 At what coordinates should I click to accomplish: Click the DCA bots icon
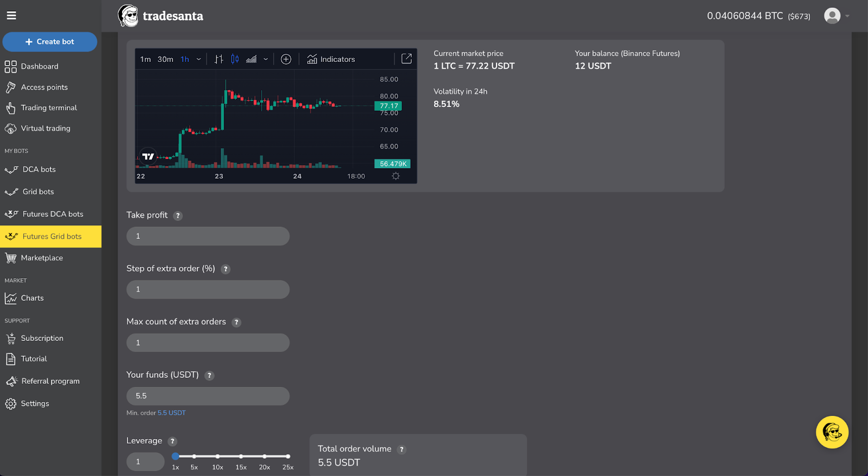click(11, 170)
